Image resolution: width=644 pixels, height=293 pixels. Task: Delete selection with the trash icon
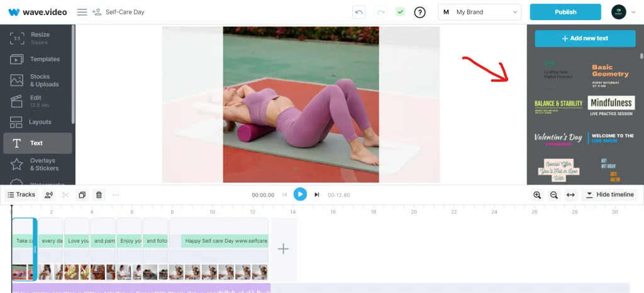(98, 195)
